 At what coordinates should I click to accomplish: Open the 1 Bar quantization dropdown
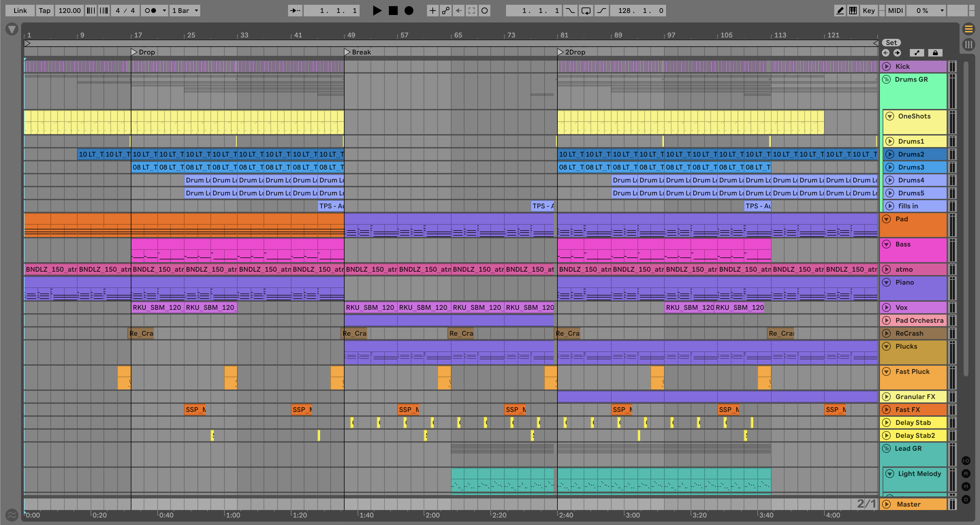(185, 11)
